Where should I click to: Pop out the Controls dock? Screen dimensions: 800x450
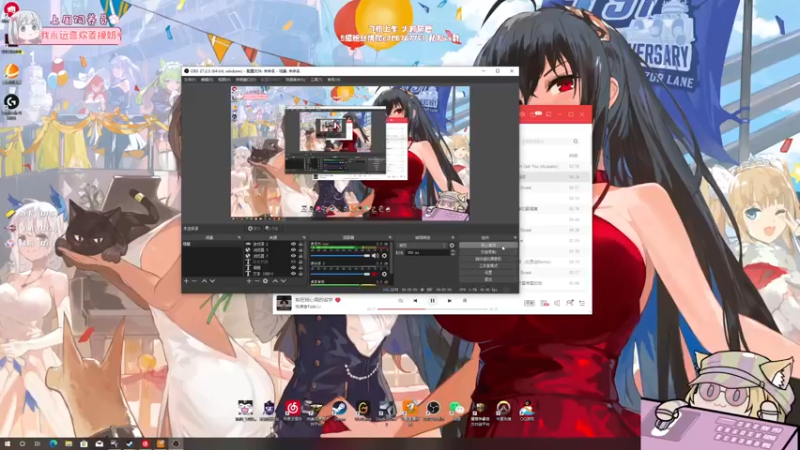tap(515, 237)
